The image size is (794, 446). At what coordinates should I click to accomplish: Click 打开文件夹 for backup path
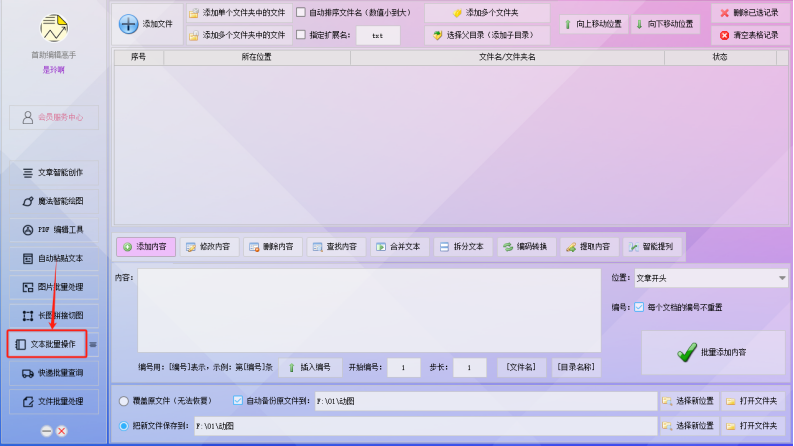pyautogui.click(x=752, y=401)
